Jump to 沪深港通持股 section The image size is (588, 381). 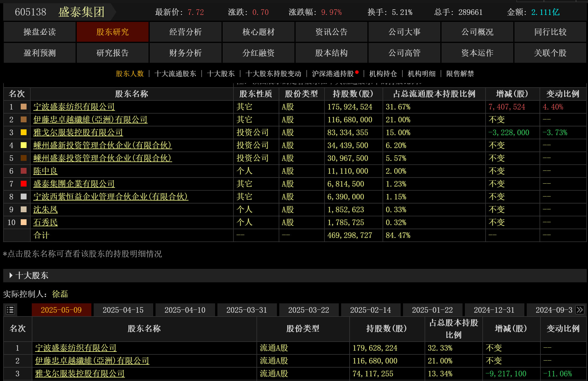[333, 74]
